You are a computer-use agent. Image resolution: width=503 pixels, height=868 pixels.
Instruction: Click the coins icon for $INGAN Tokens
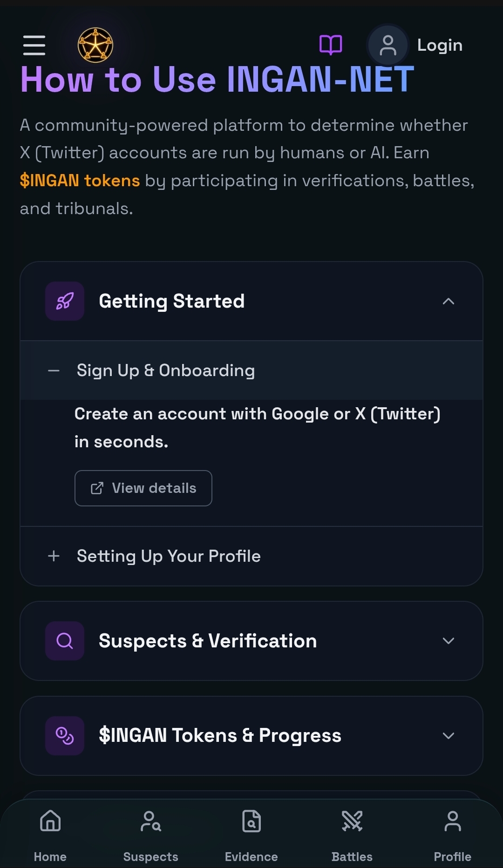tap(65, 736)
